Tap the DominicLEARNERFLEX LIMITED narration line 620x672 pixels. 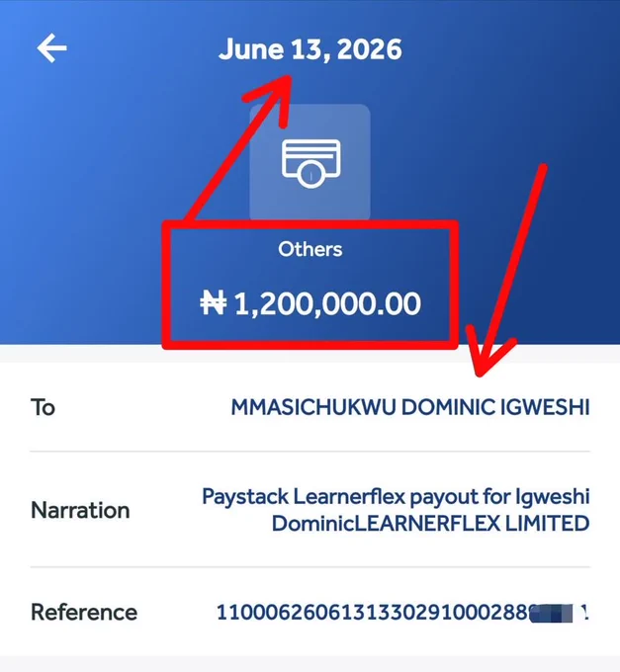click(431, 524)
